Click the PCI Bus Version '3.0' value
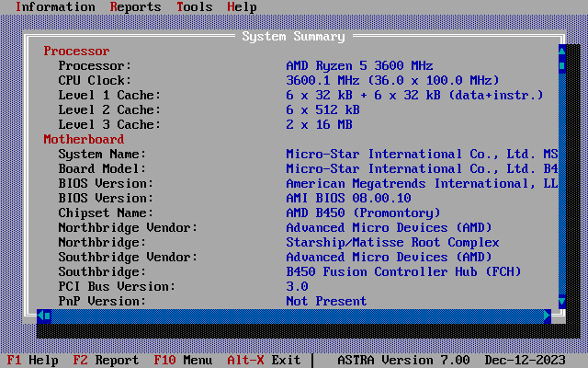The width and height of the screenshot is (588, 368). click(297, 286)
